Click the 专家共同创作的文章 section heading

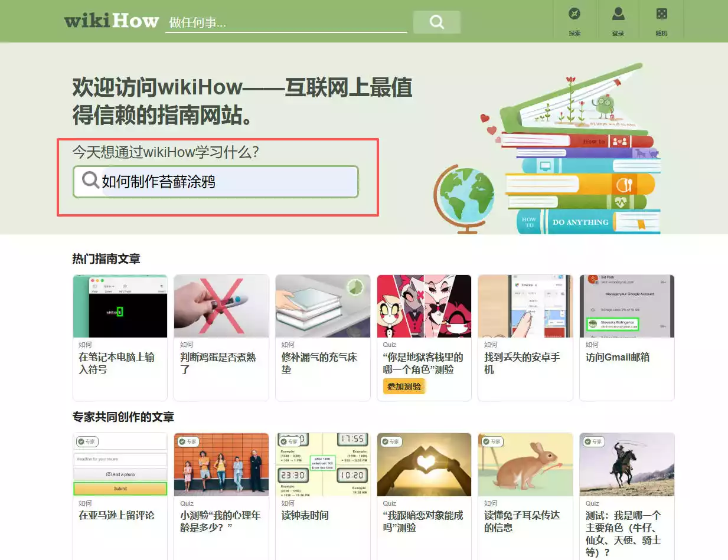[x=123, y=417]
